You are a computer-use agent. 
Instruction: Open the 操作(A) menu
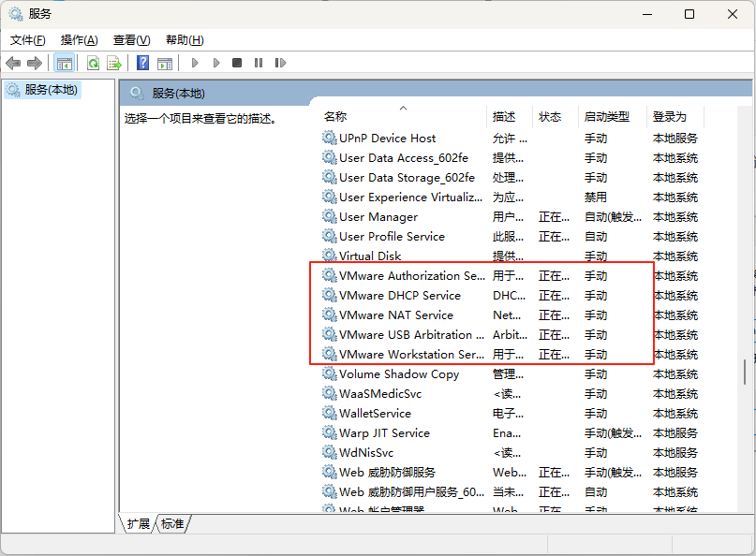pyautogui.click(x=79, y=40)
